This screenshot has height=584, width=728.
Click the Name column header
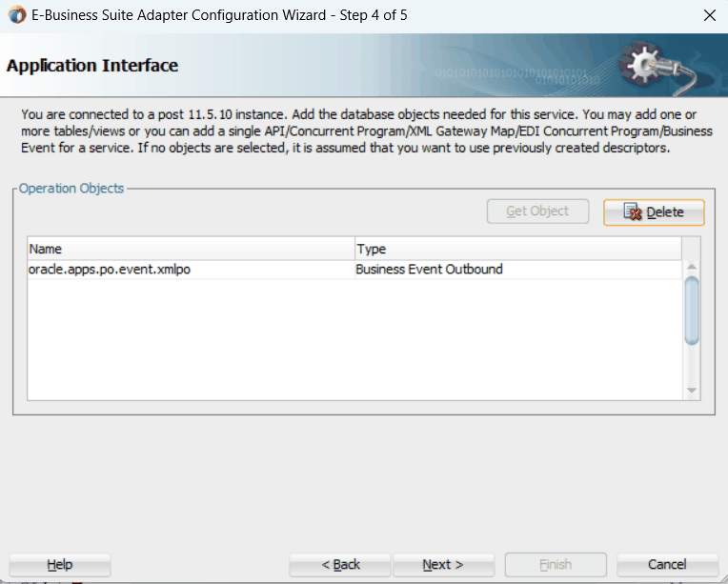pos(191,249)
